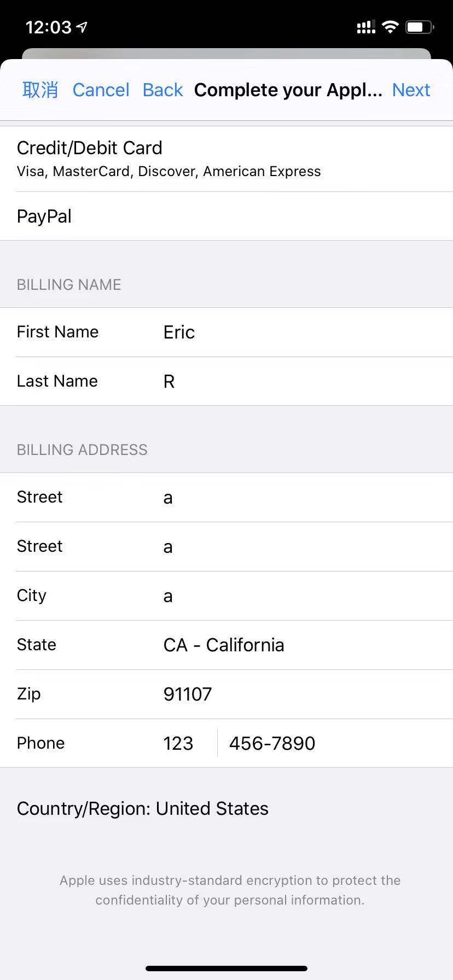This screenshot has height=980, width=453.
Task: Tap Cancel to dismiss the form
Action: [x=101, y=90]
